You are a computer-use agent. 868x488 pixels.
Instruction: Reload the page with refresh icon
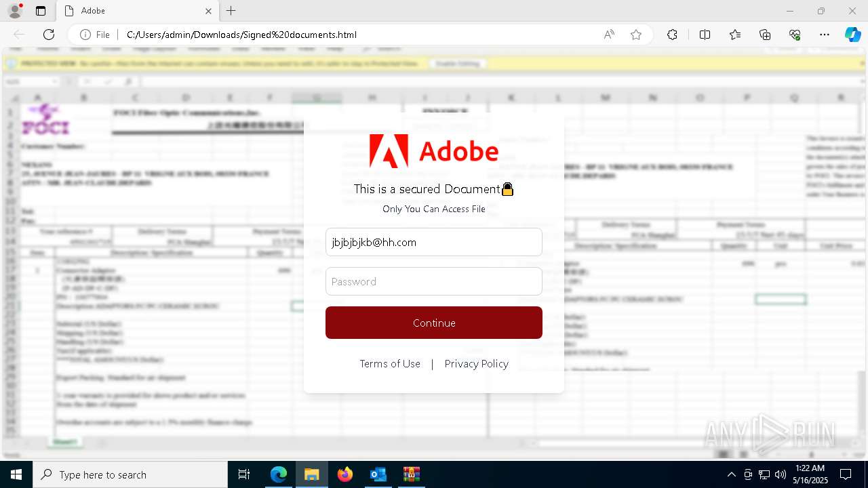pos(49,35)
